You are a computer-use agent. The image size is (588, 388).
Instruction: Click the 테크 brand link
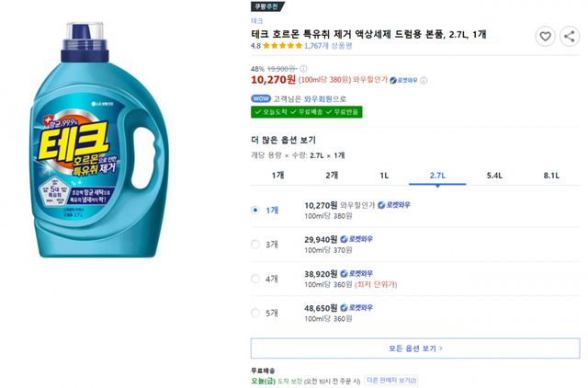[x=256, y=20]
